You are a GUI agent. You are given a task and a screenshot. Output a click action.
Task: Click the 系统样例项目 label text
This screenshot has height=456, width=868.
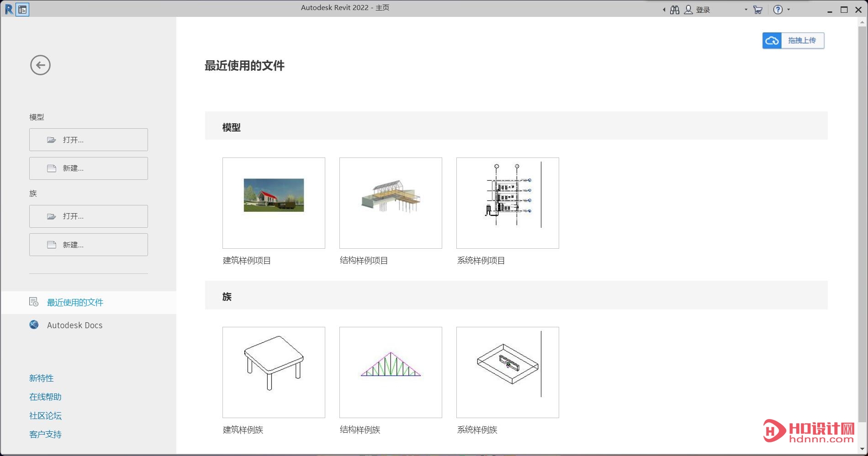[481, 261]
